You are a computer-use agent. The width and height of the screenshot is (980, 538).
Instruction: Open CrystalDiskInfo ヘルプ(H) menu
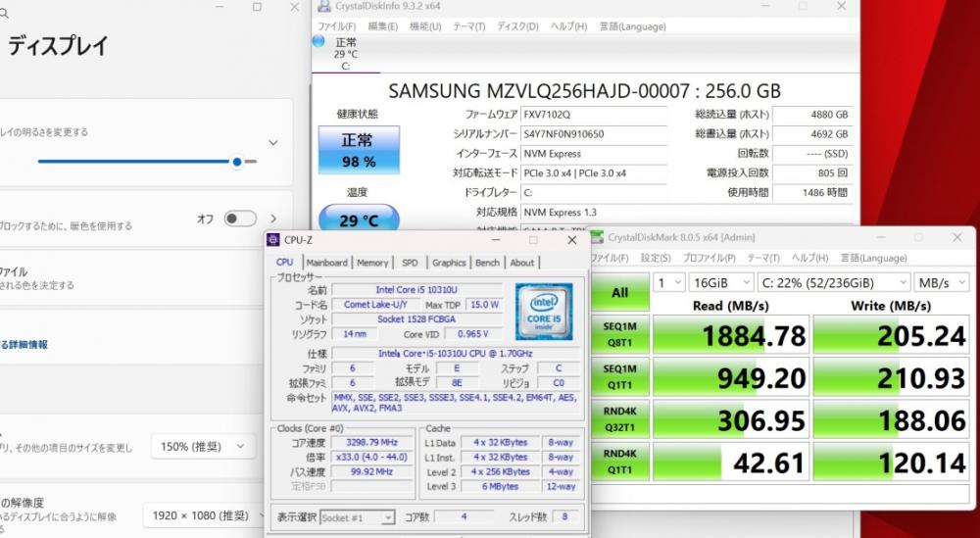pyautogui.click(x=568, y=26)
